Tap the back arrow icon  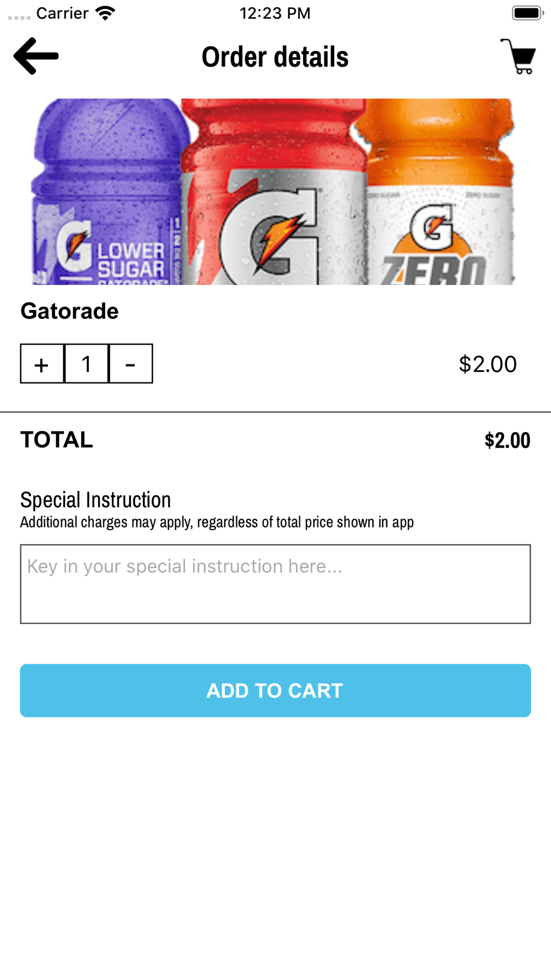(36, 56)
